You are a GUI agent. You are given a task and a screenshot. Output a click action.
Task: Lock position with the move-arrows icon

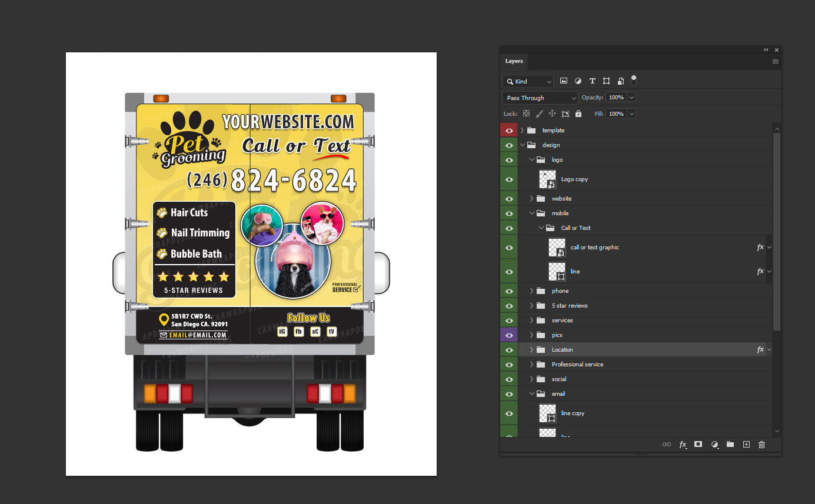point(552,114)
